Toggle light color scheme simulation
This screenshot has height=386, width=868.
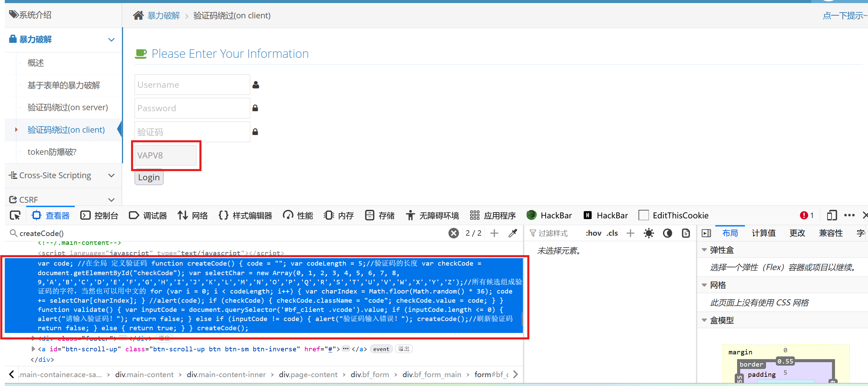click(649, 233)
